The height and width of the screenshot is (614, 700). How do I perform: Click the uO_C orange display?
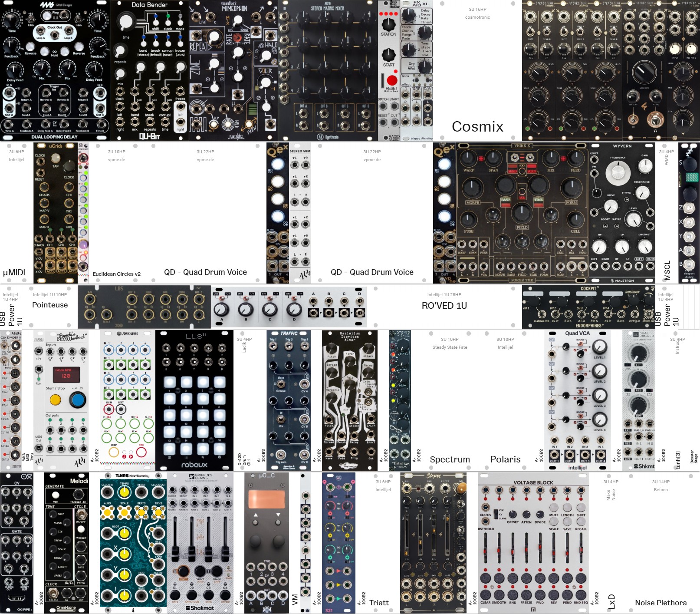(x=266, y=499)
